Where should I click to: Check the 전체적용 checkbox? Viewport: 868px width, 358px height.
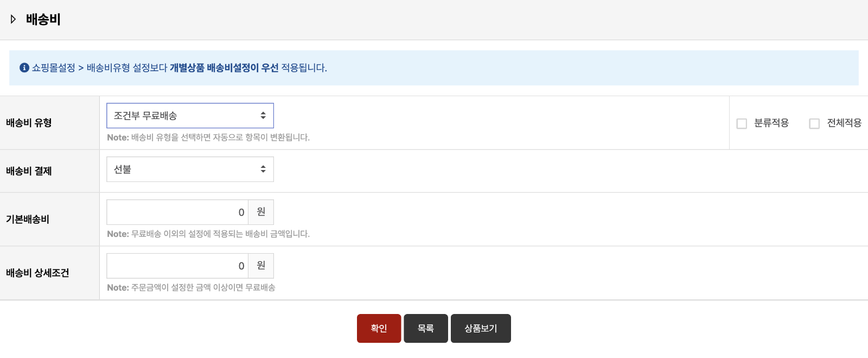814,123
